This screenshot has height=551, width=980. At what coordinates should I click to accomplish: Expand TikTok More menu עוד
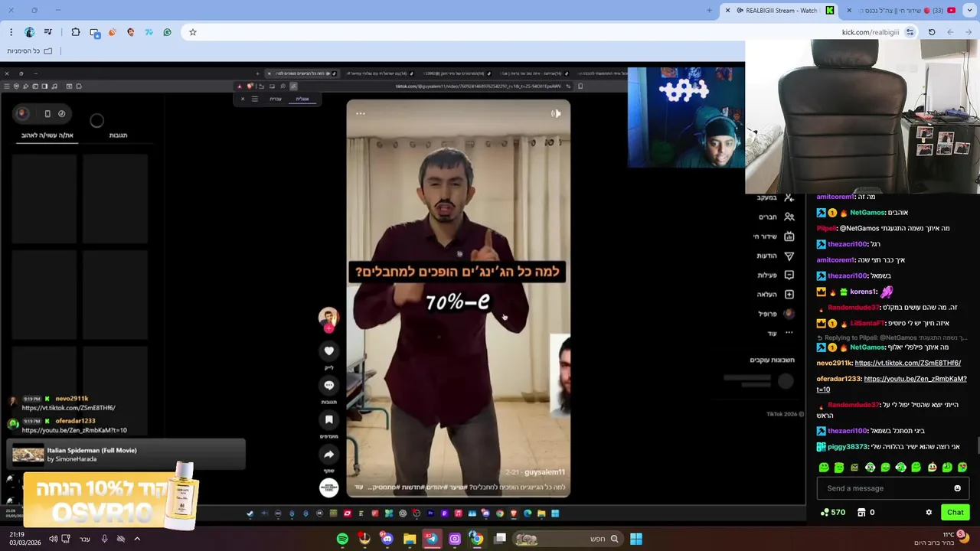point(779,333)
